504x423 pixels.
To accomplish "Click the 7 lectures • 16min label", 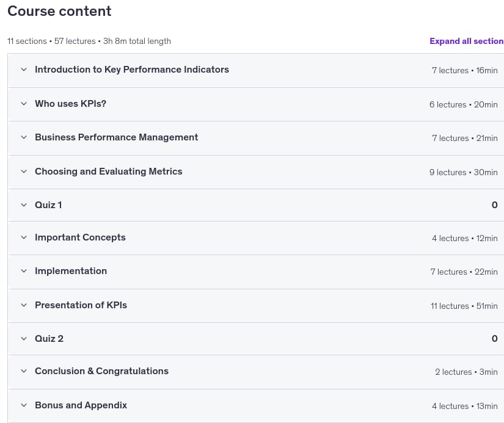I will 465,70.
